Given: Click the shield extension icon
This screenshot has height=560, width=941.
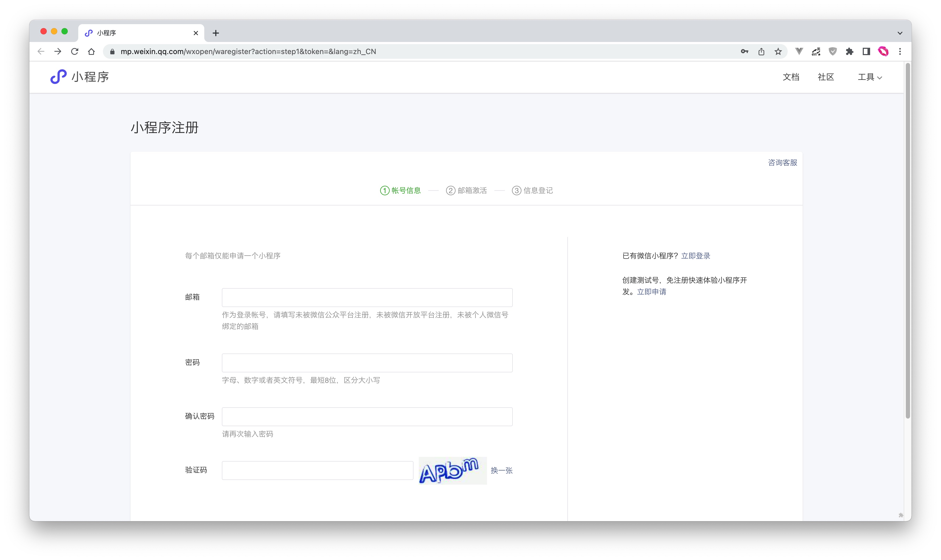Looking at the screenshot, I should 833,51.
